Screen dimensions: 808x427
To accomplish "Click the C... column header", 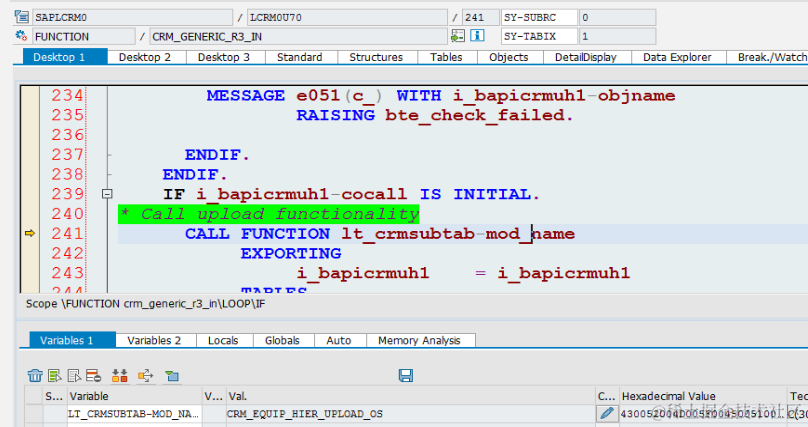I will coord(607,396).
